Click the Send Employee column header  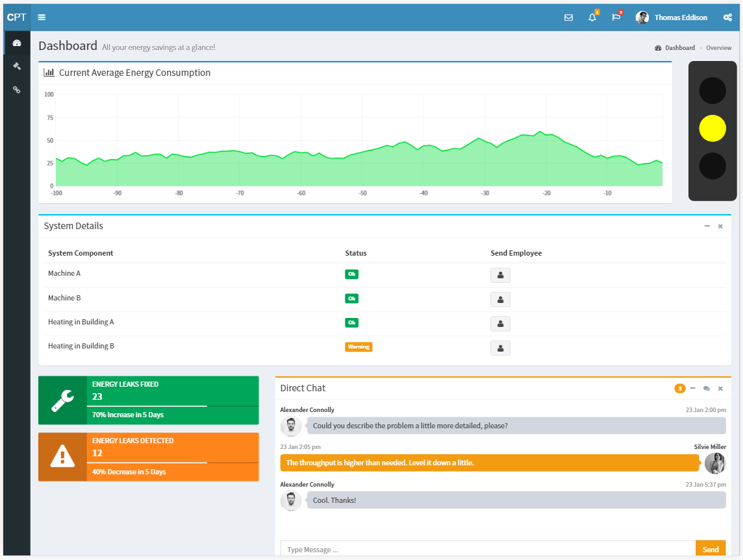coord(516,253)
